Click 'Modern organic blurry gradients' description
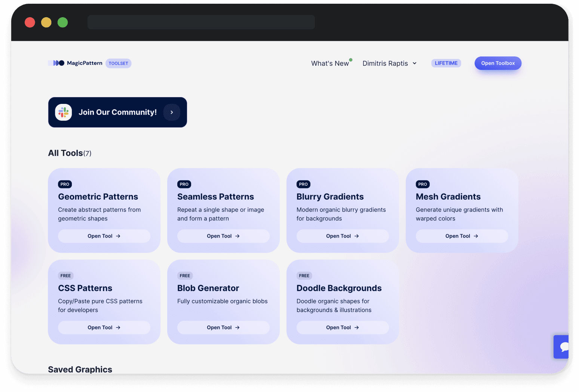This screenshot has height=392, width=579. pyautogui.click(x=341, y=214)
